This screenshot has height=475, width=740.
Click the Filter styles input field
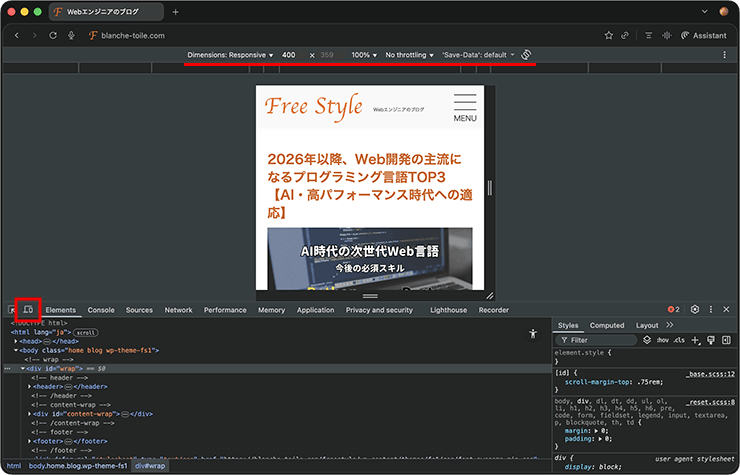(x=596, y=340)
